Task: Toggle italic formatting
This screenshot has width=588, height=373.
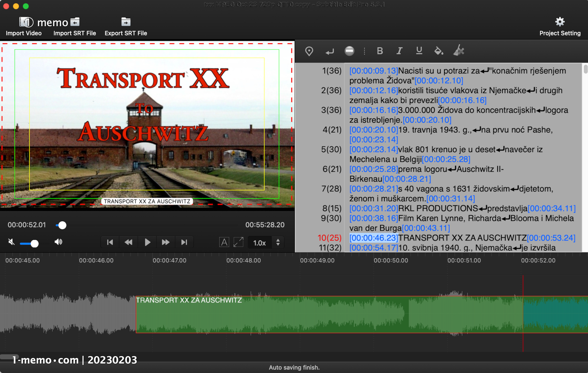Action: tap(399, 51)
